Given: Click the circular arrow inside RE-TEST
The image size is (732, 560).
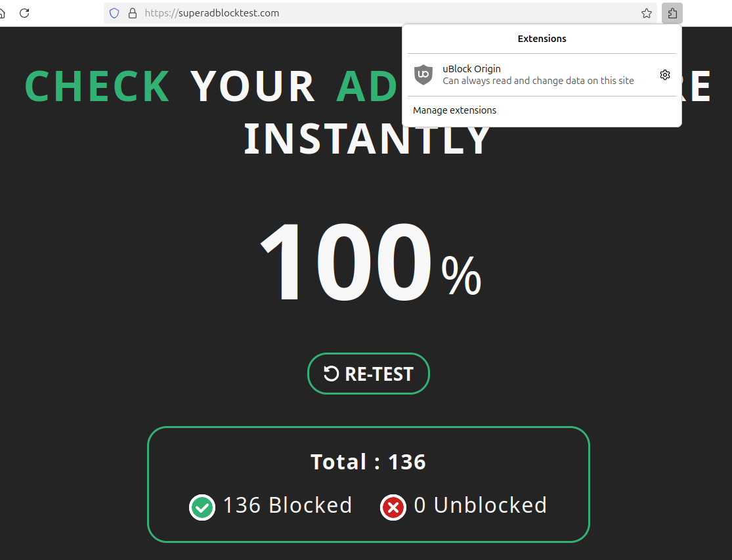Looking at the screenshot, I should [x=331, y=374].
